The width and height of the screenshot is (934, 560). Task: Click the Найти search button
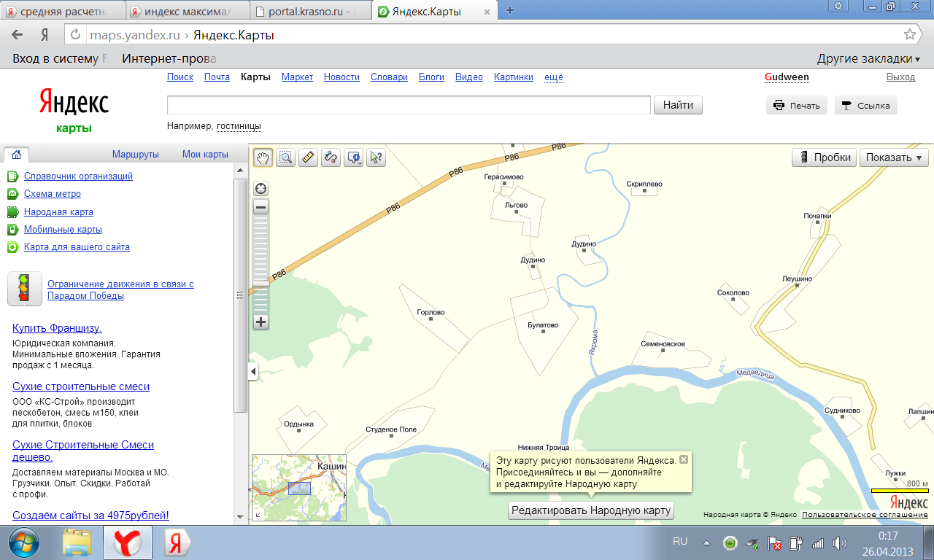pos(678,105)
